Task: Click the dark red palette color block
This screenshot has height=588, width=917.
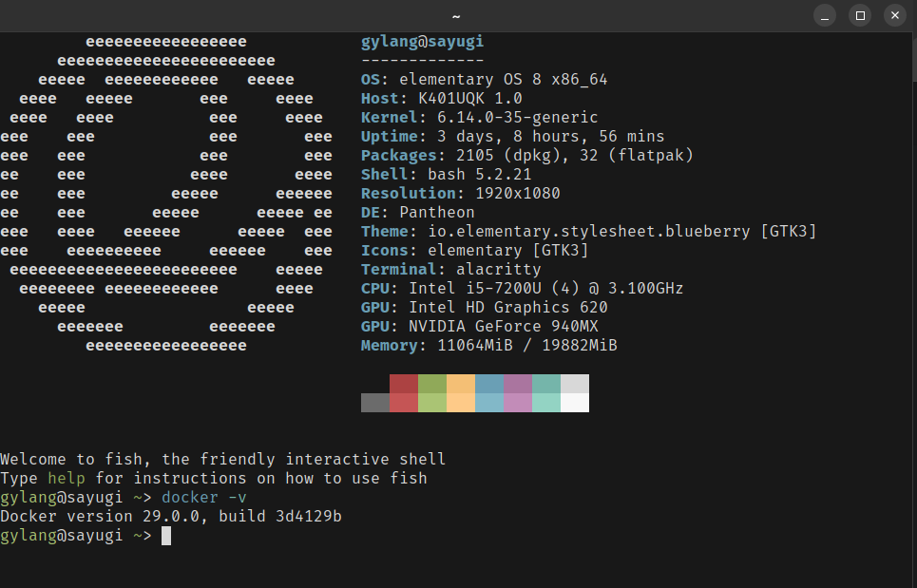Action: click(404, 384)
